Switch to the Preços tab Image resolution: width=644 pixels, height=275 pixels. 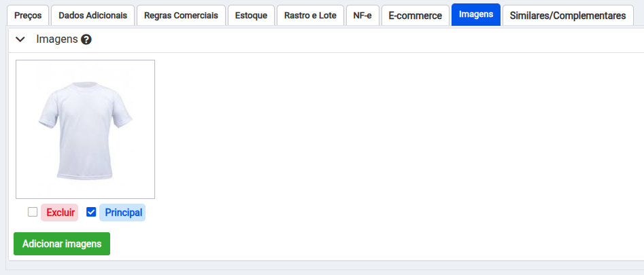pos(28,15)
